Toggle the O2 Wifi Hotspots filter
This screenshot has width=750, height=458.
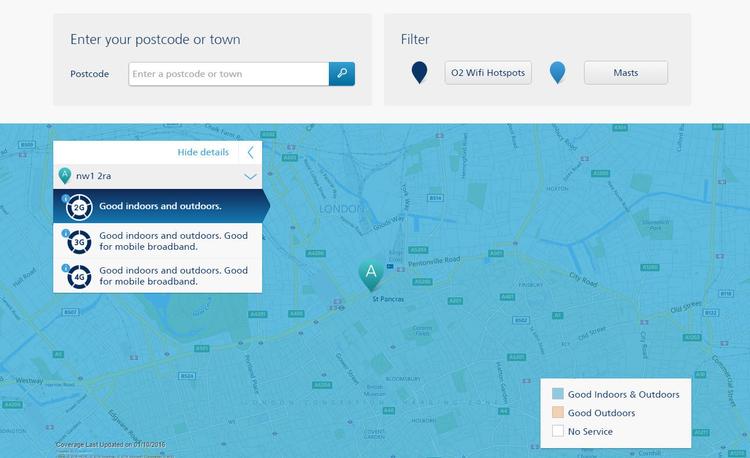tap(487, 73)
